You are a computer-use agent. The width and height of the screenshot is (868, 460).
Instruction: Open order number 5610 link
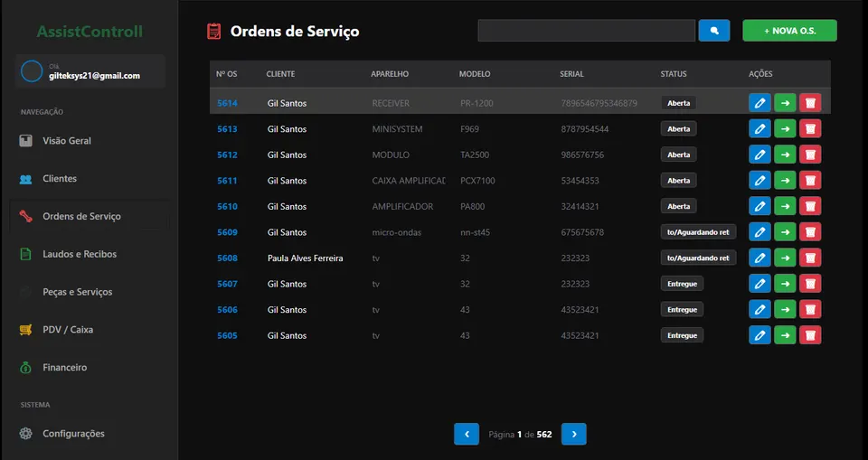click(x=227, y=206)
